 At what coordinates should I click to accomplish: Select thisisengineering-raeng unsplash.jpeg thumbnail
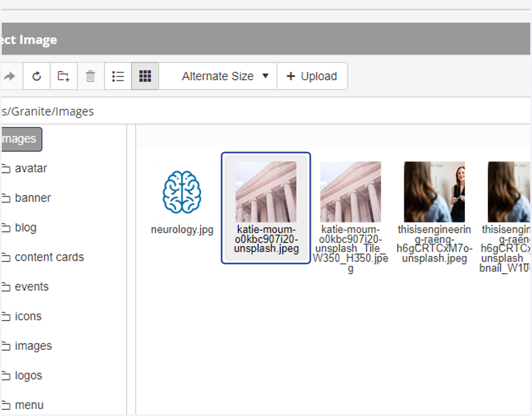(x=434, y=192)
